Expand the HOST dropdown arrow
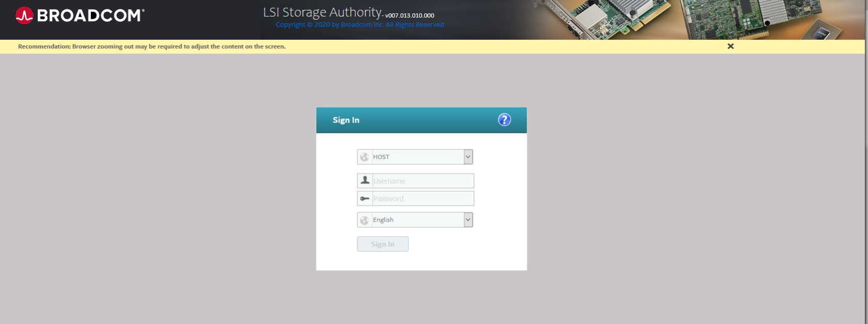The width and height of the screenshot is (868, 324). click(468, 157)
